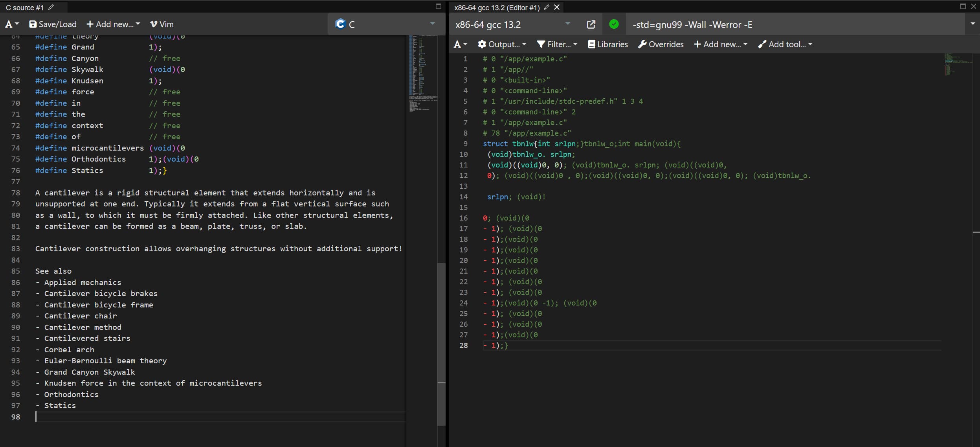Click the source editor minimap
This screenshot has width=980, height=447.
[423, 73]
